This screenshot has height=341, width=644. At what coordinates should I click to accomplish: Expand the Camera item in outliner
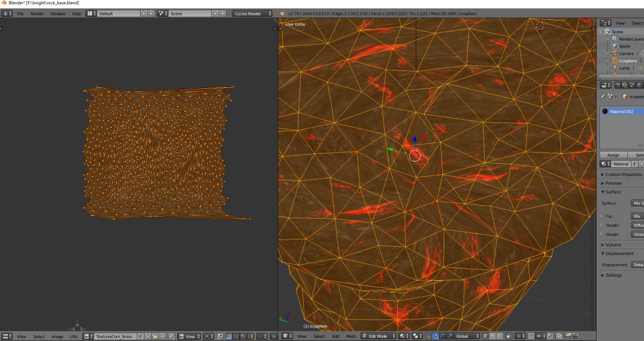(608, 54)
